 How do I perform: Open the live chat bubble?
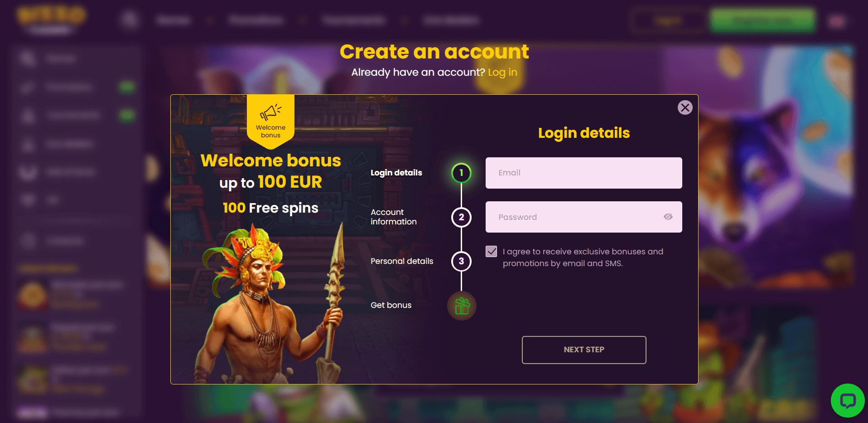point(848,400)
